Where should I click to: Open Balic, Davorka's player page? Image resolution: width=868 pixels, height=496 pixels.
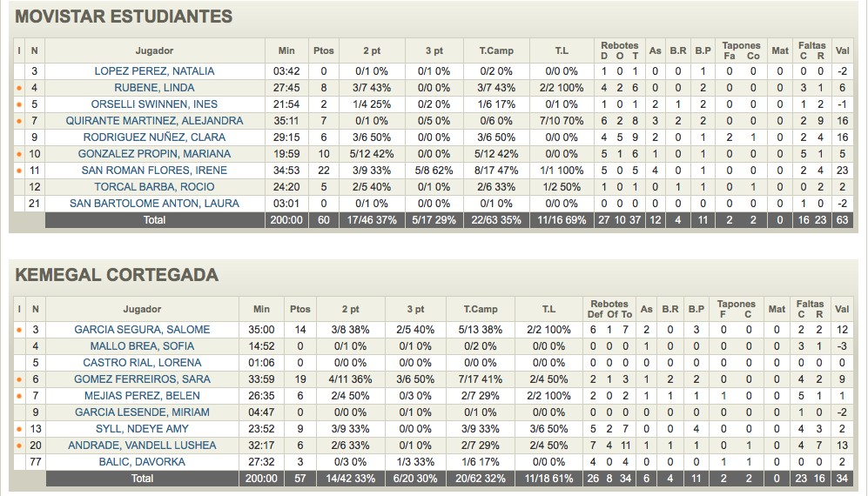(142, 463)
